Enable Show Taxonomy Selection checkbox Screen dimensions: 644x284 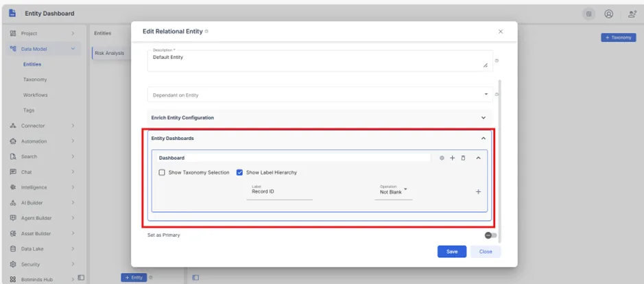point(162,173)
